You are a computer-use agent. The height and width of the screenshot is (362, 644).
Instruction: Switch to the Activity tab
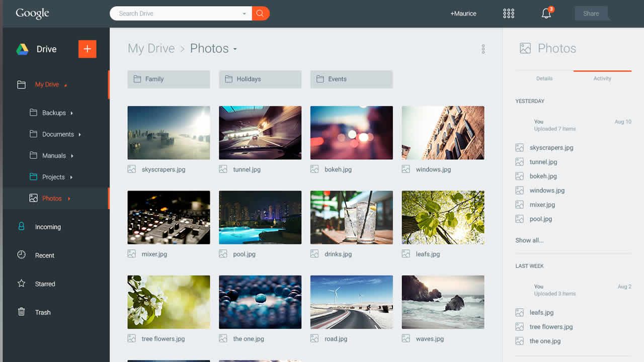pos(602,78)
